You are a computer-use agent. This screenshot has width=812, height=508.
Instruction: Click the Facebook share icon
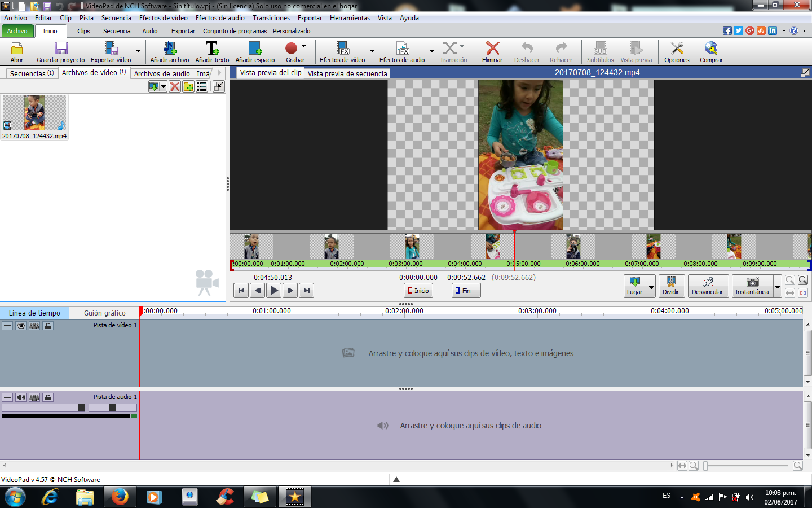click(x=727, y=30)
